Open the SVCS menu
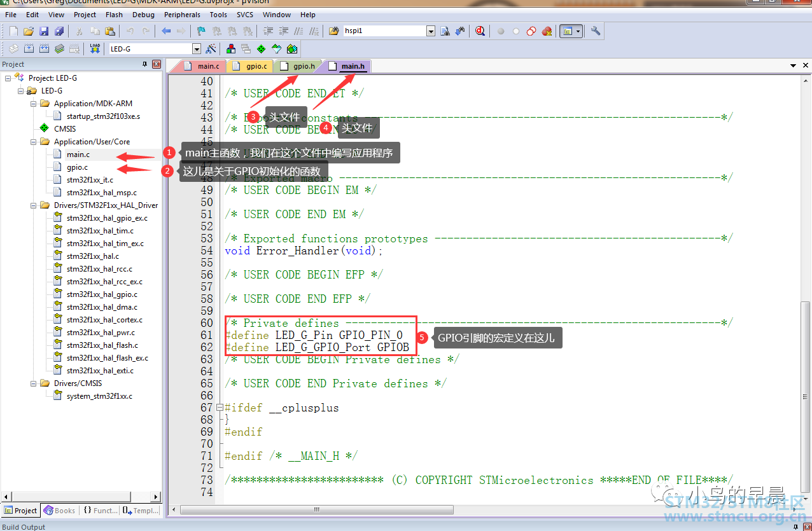 coord(244,14)
